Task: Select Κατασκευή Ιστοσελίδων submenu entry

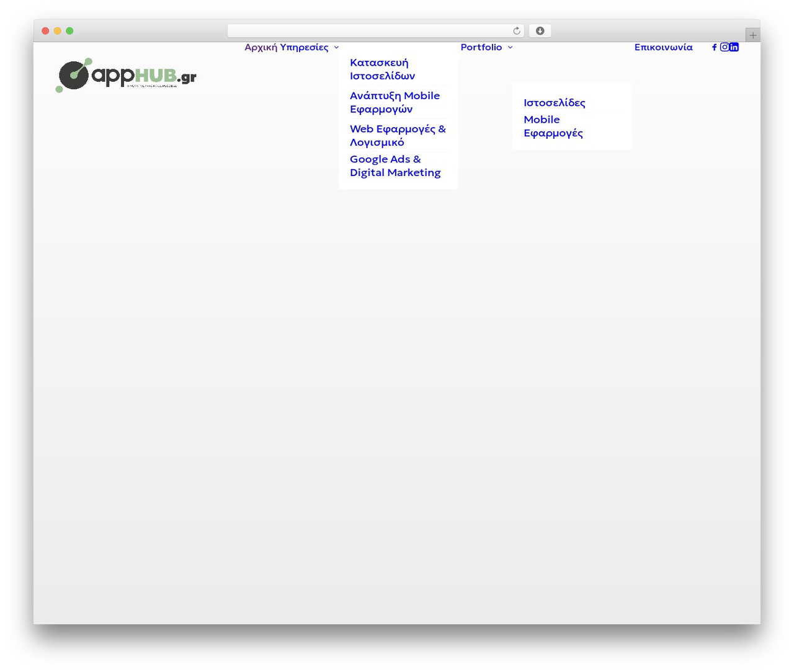Action: click(382, 69)
